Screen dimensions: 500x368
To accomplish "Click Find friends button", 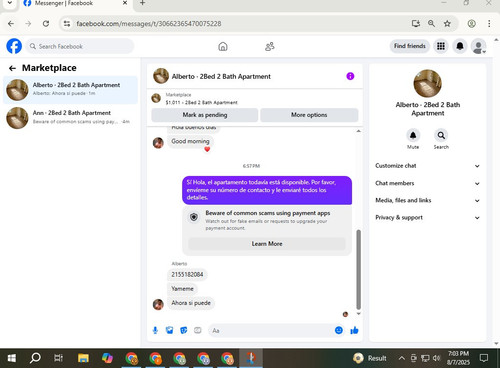I will [x=410, y=46].
